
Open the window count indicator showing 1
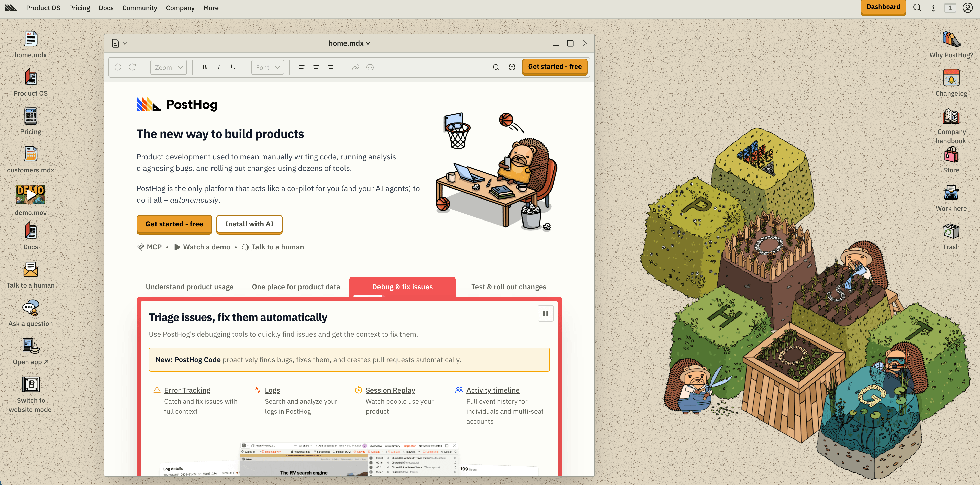(x=950, y=8)
